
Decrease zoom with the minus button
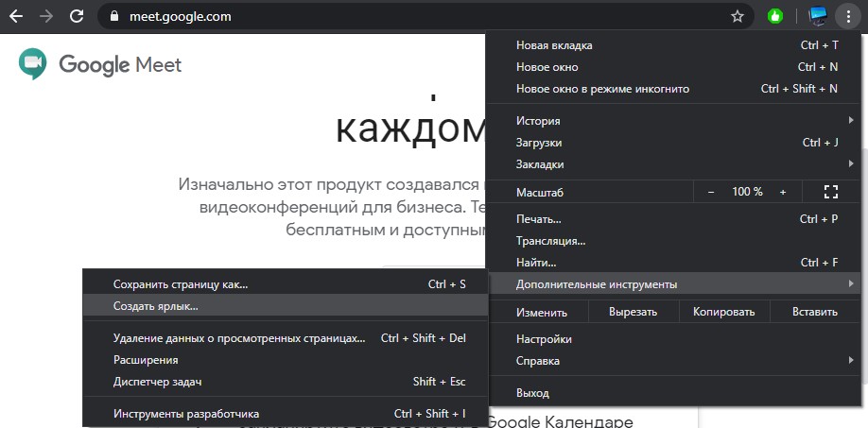click(x=711, y=192)
